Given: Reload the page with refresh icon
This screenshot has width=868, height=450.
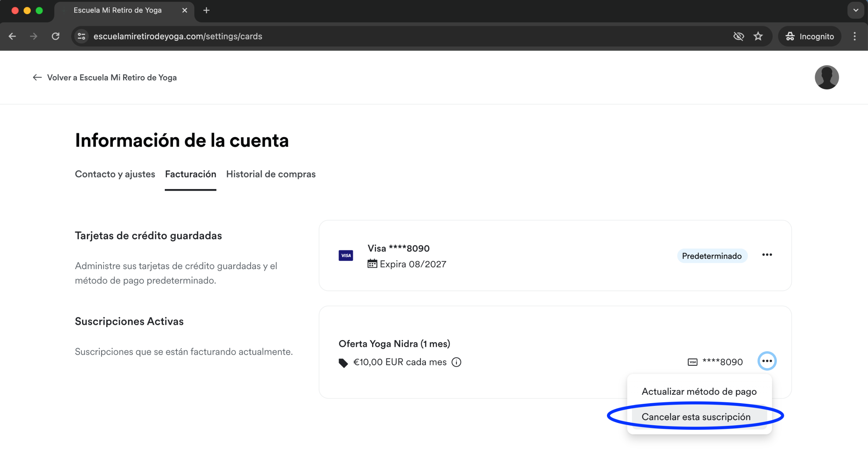Looking at the screenshot, I should tap(56, 36).
